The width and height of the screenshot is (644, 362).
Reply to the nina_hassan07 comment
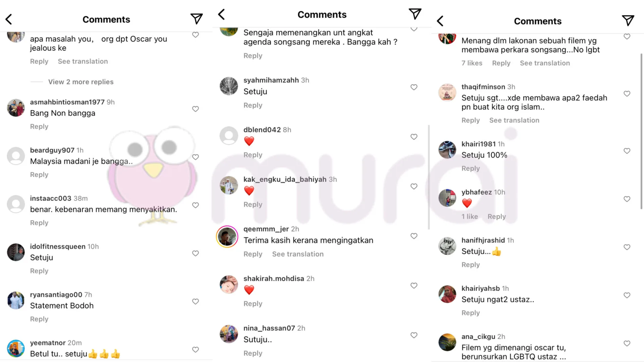(253, 353)
